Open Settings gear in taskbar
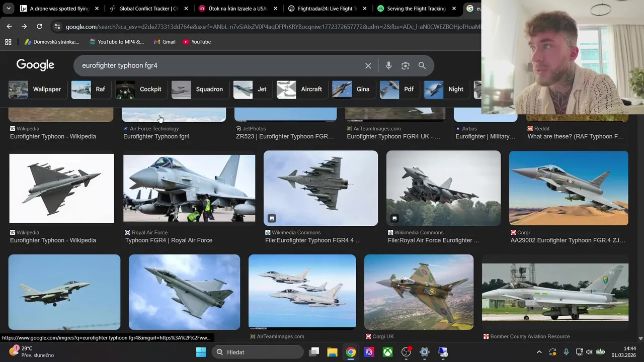 click(425, 352)
